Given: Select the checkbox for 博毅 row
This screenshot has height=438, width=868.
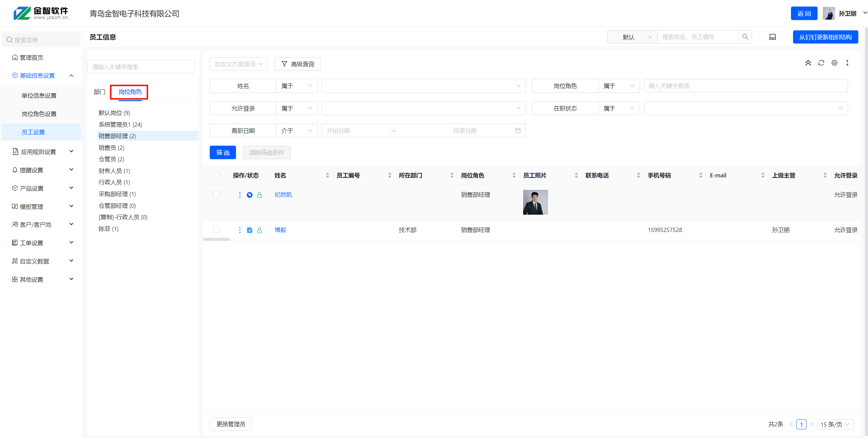Looking at the screenshot, I should pos(217,230).
